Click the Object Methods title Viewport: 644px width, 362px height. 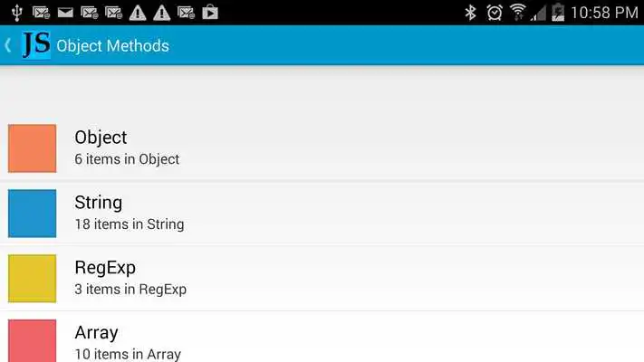point(112,45)
